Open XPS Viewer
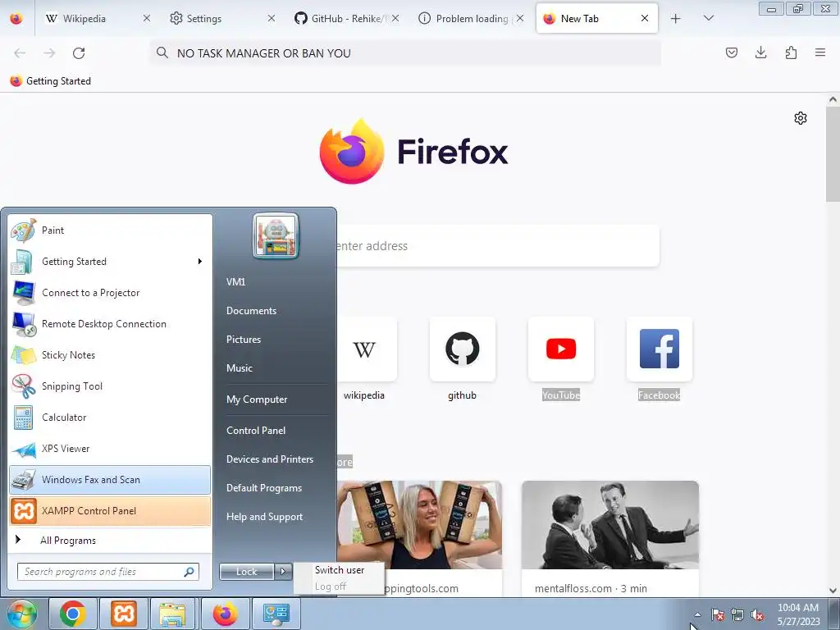Screen dimensions: 840x630 click(110, 449)
